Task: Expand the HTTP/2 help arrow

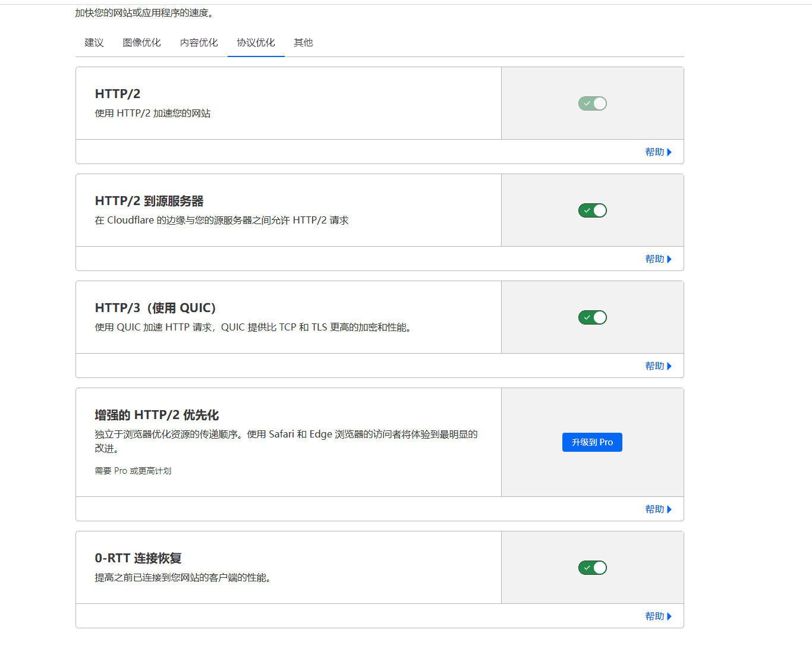Action: coord(671,152)
